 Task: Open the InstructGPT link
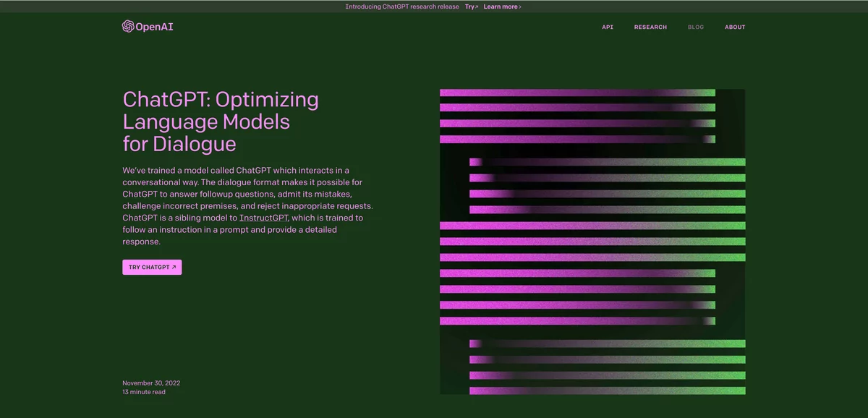point(264,218)
